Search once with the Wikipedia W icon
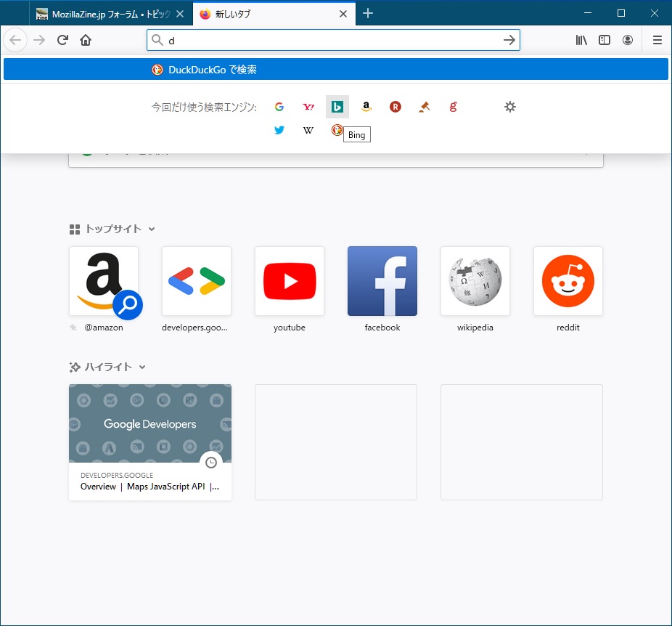This screenshot has width=672, height=626. coord(308,130)
